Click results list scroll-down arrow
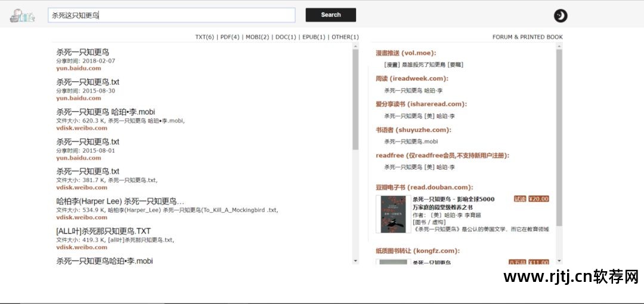 (x=355, y=261)
